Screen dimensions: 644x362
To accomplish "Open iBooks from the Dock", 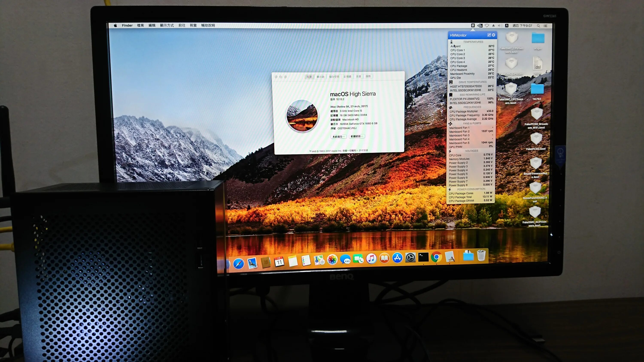I will 384,258.
